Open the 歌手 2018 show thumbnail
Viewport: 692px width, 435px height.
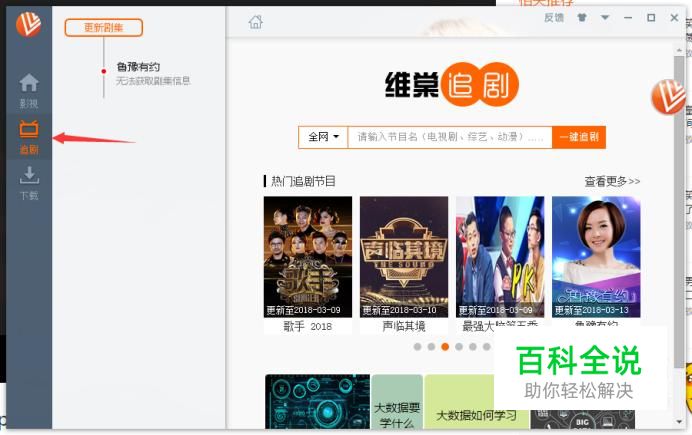click(308, 257)
